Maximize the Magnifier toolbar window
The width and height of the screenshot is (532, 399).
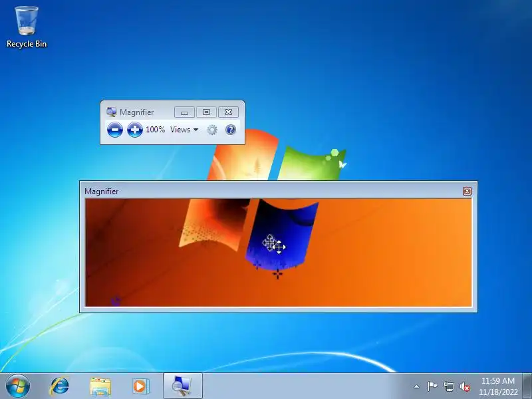point(206,112)
